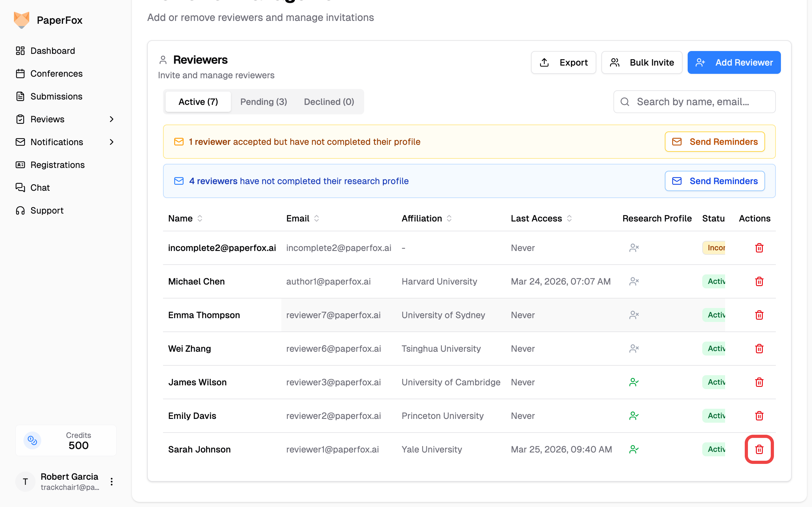The height and width of the screenshot is (507, 812).
Task: Send Reminders for incomplete research profiles
Action: [x=715, y=181]
